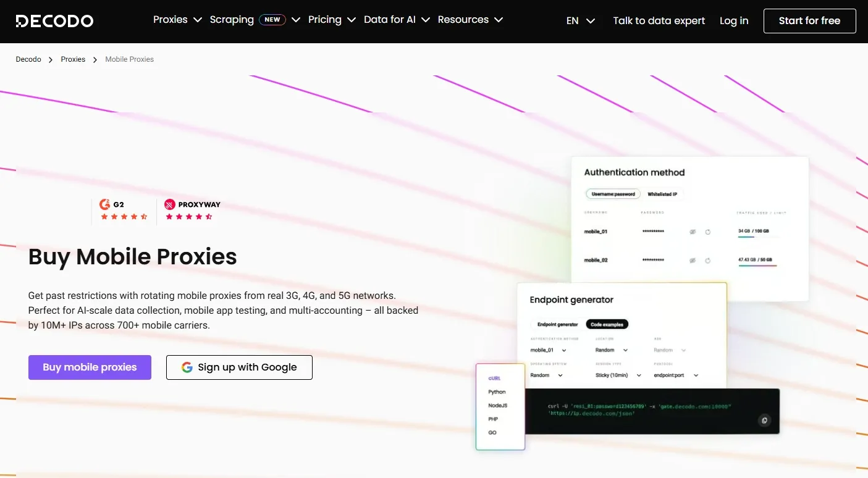Image resolution: width=868 pixels, height=478 pixels.
Task: Click the NEW badge beside Scraping
Action: pos(272,20)
